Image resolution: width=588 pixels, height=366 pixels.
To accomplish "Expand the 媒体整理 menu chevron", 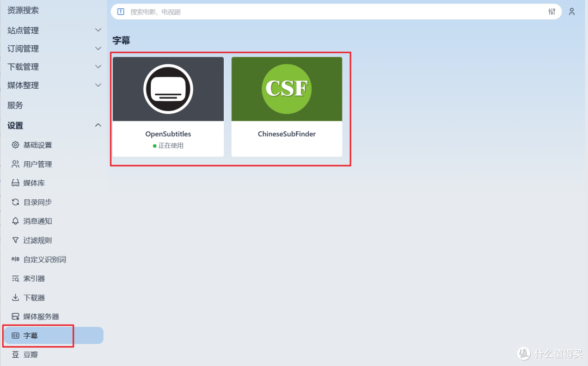I will (x=98, y=85).
